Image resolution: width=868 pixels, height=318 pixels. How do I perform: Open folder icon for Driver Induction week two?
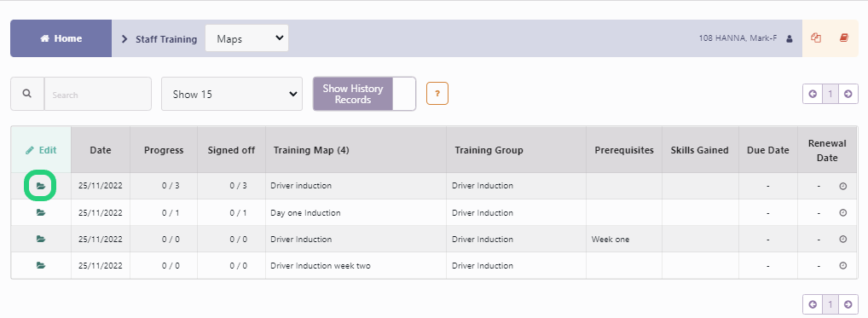[x=41, y=265]
